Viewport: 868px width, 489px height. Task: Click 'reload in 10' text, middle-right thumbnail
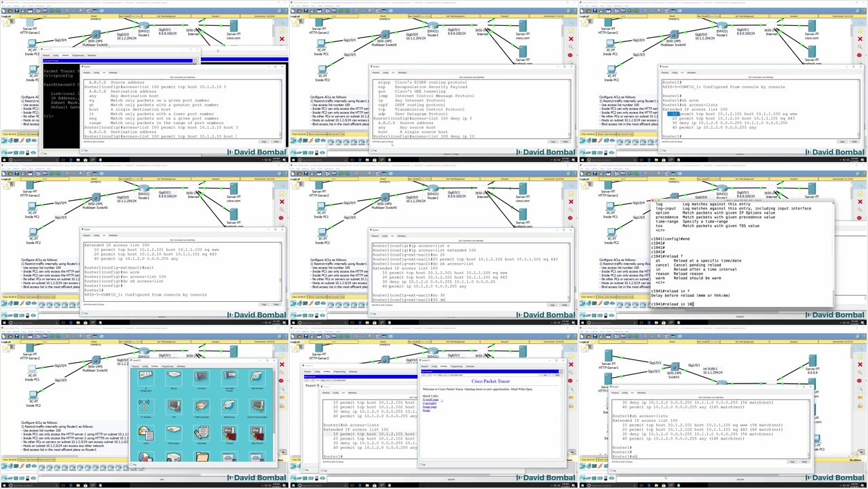[x=678, y=304]
